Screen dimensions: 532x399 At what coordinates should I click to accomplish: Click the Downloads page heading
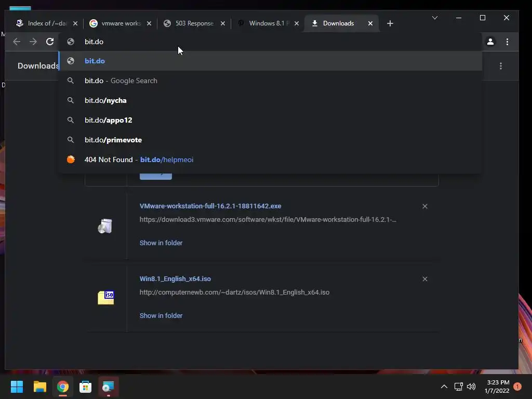click(38, 66)
